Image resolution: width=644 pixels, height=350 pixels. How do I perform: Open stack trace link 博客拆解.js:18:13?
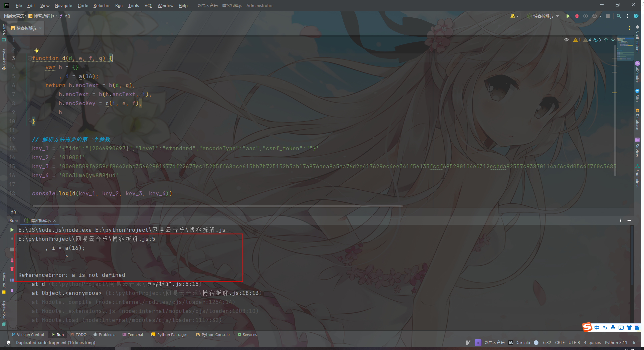click(x=231, y=293)
